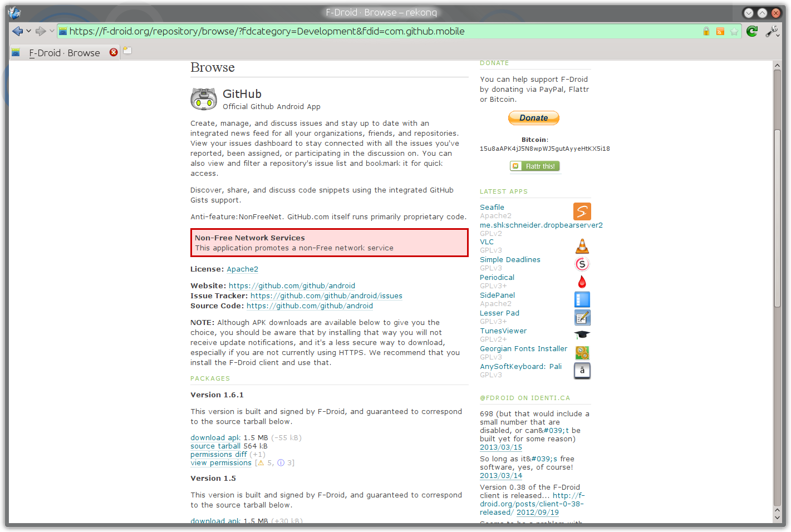Open the Issue Tracker link

click(x=326, y=296)
